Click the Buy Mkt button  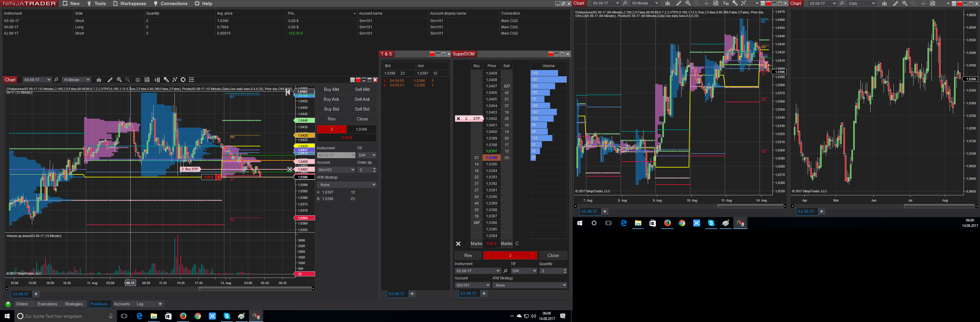tap(331, 89)
